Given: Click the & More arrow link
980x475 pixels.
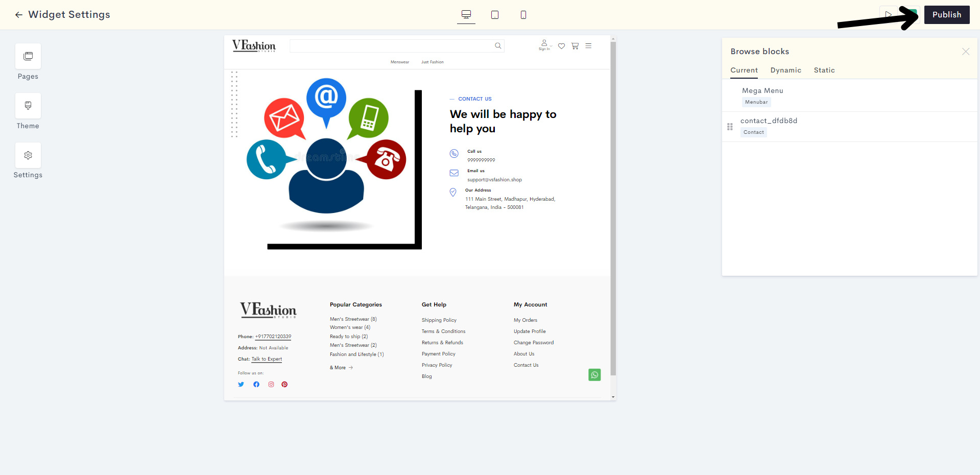Looking at the screenshot, I should tap(342, 368).
